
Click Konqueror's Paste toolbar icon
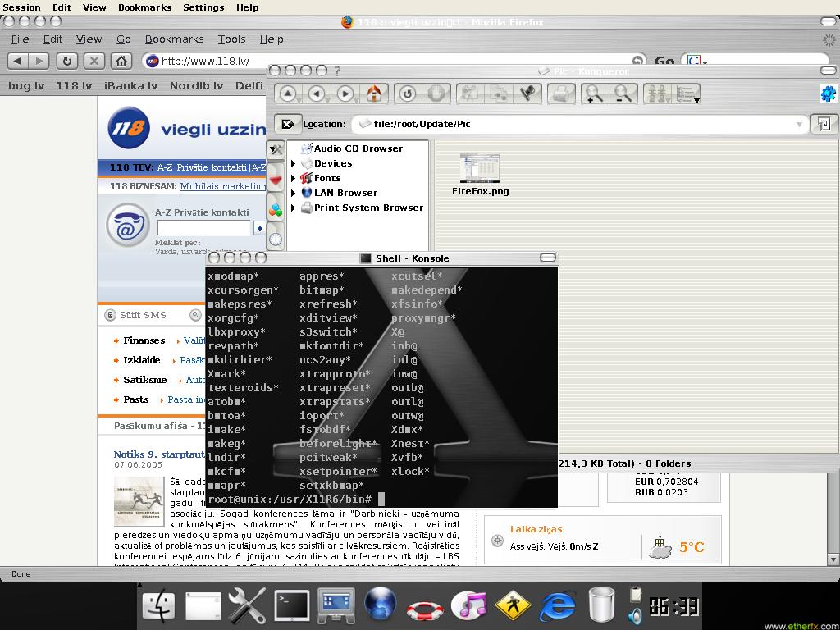click(527, 94)
